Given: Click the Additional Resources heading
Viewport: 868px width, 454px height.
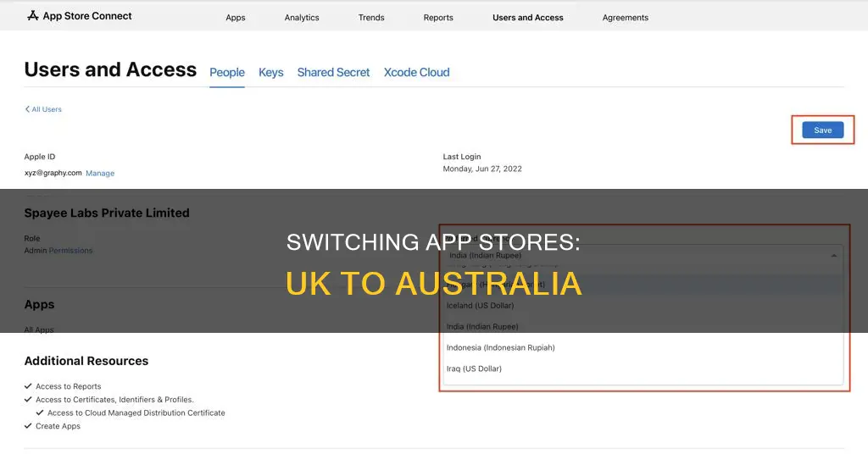Looking at the screenshot, I should 86,361.
